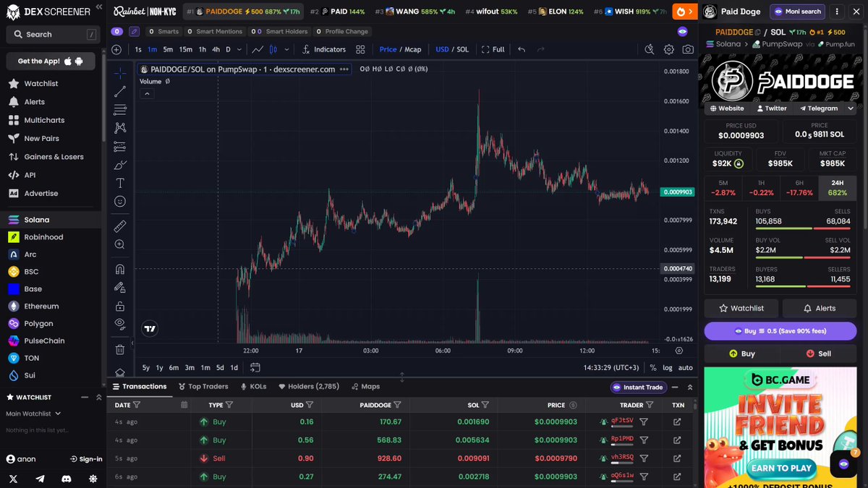Select the crosshair cursor tool
Viewport: 868px width, 488px height.
coord(120,73)
